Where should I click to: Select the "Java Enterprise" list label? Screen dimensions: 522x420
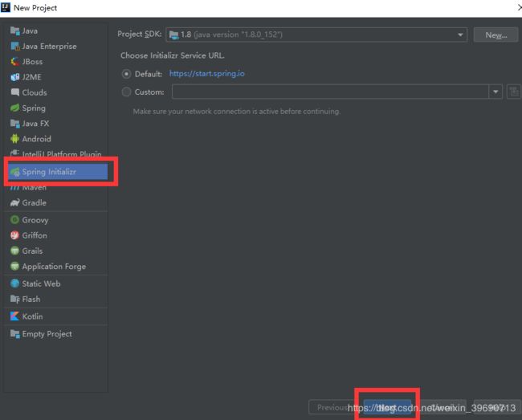pyautogui.click(x=49, y=47)
